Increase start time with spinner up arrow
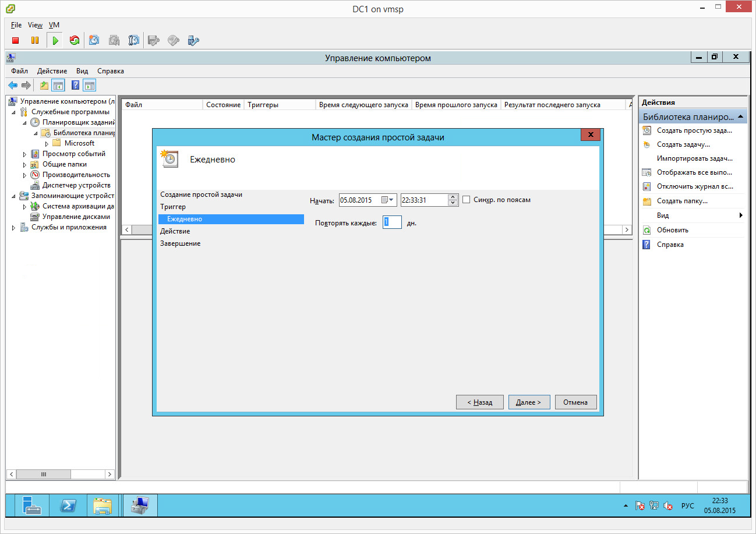The image size is (756, 534). click(x=453, y=197)
